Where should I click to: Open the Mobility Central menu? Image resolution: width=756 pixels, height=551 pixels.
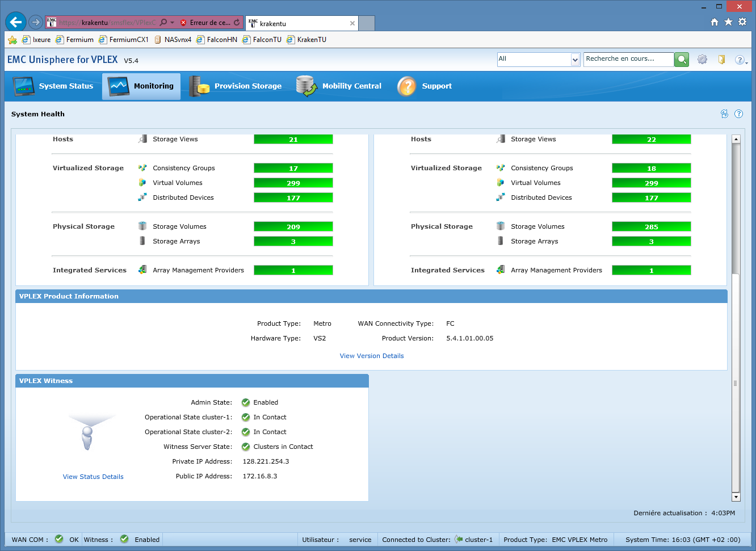(x=339, y=86)
